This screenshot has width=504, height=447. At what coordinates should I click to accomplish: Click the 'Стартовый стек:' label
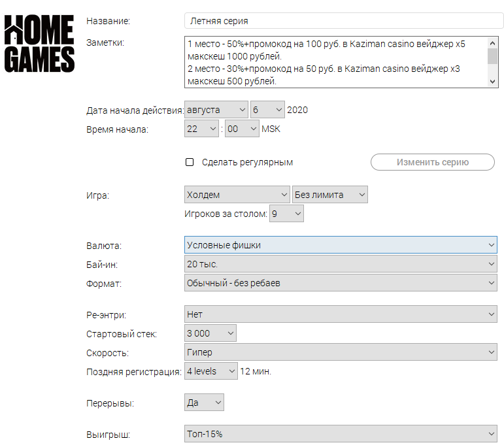[122, 334]
